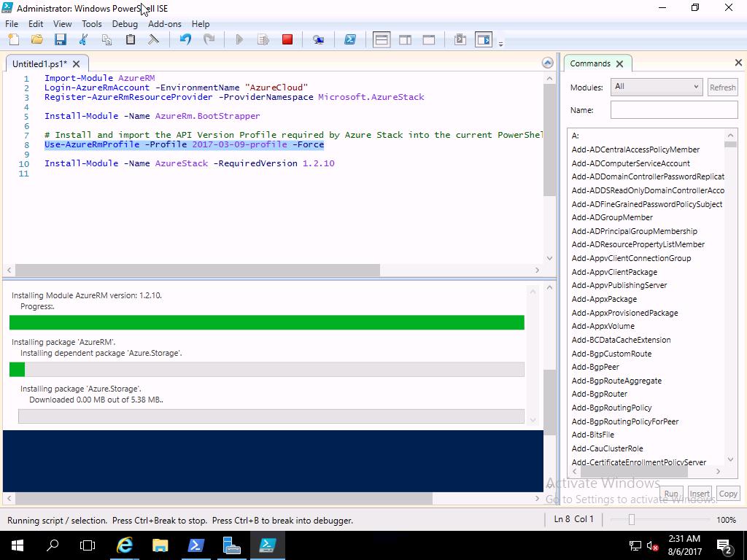Open the View menu

tap(63, 24)
